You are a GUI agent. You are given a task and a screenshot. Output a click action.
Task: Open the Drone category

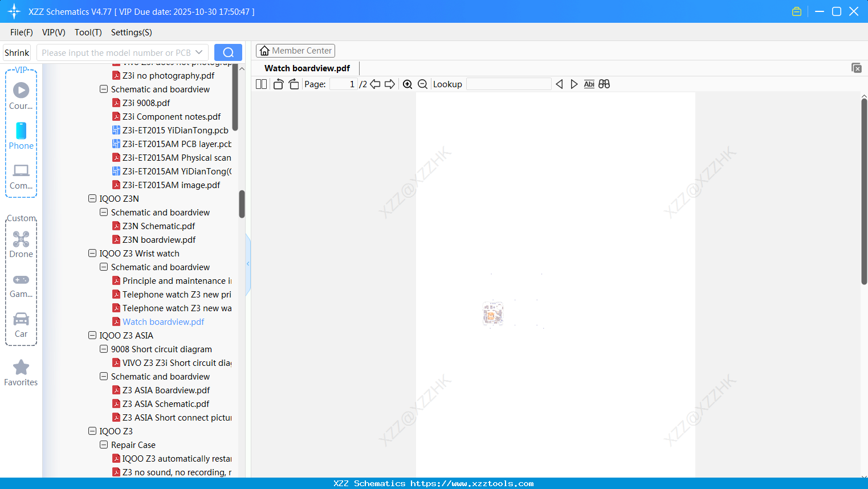[x=21, y=244]
